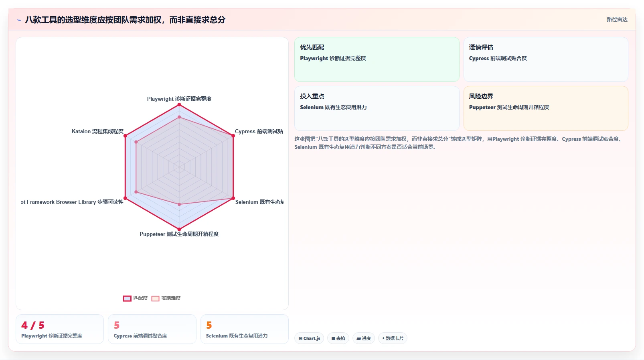The height and width of the screenshot is (360, 644).
Task: Click the red 5 Cypress stat card
Action: (152, 329)
